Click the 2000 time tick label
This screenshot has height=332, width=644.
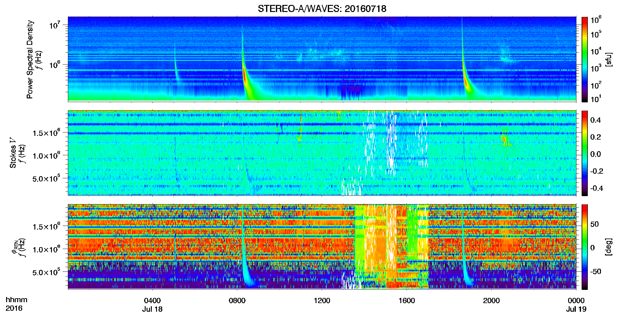pos(491,300)
